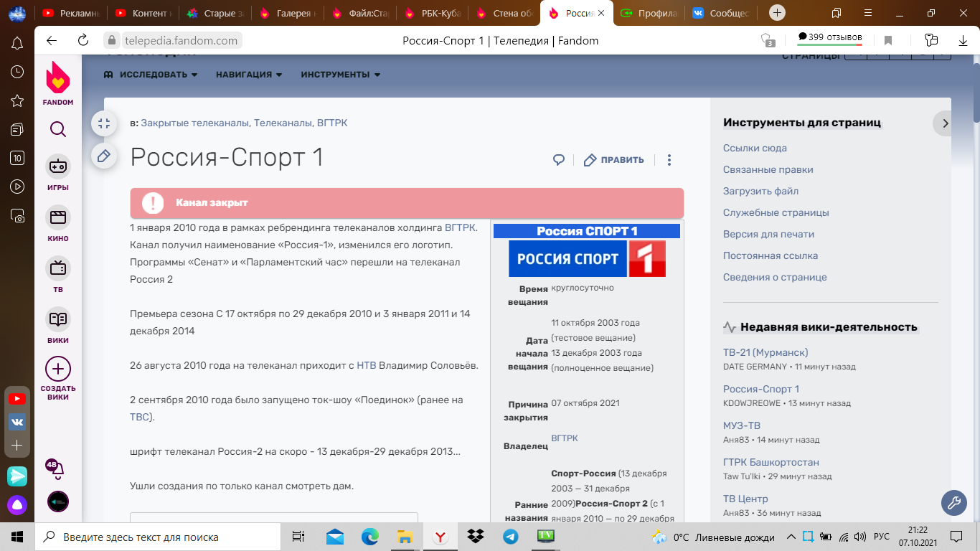Open the ad-block shield with 3 badge
The image size is (980, 551).
point(767,40)
